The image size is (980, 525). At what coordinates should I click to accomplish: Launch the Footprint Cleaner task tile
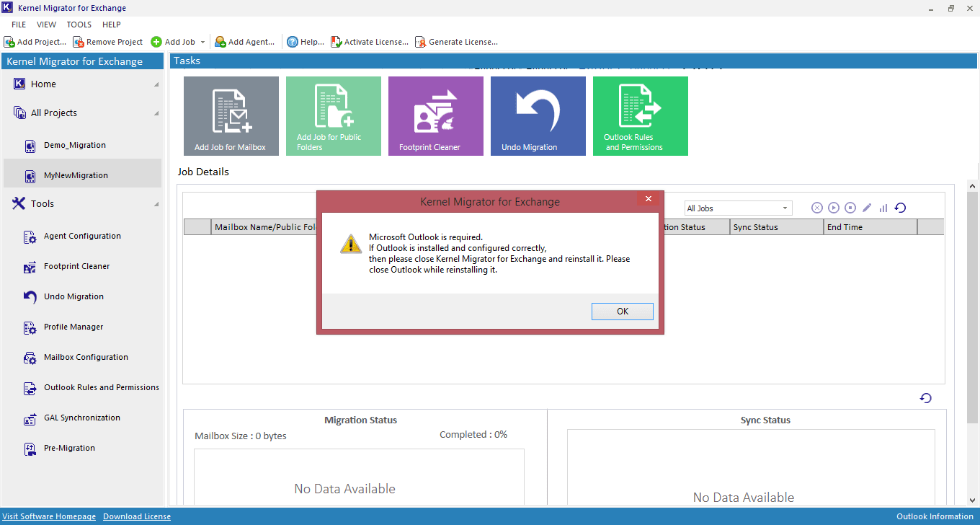click(x=435, y=116)
